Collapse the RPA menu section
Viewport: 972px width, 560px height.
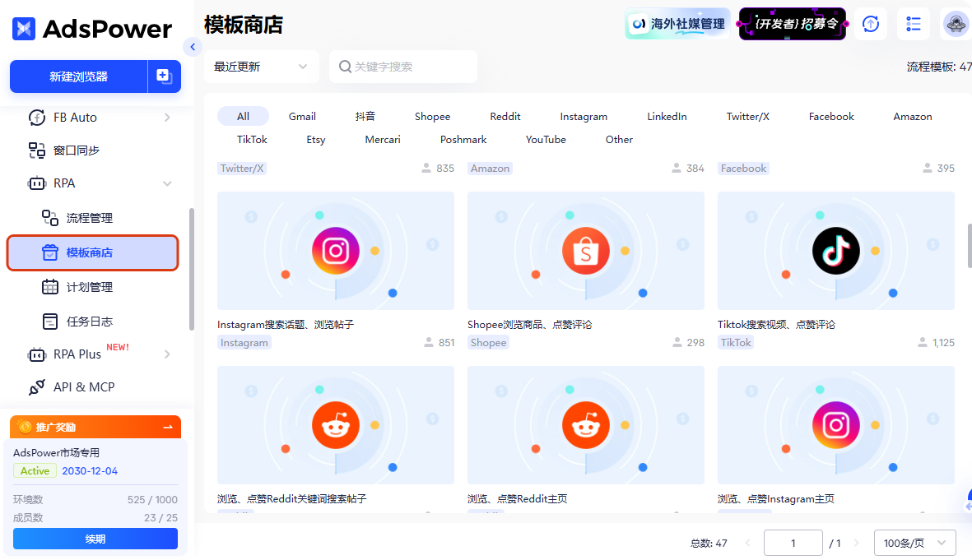pyautogui.click(x=167, y=183)
